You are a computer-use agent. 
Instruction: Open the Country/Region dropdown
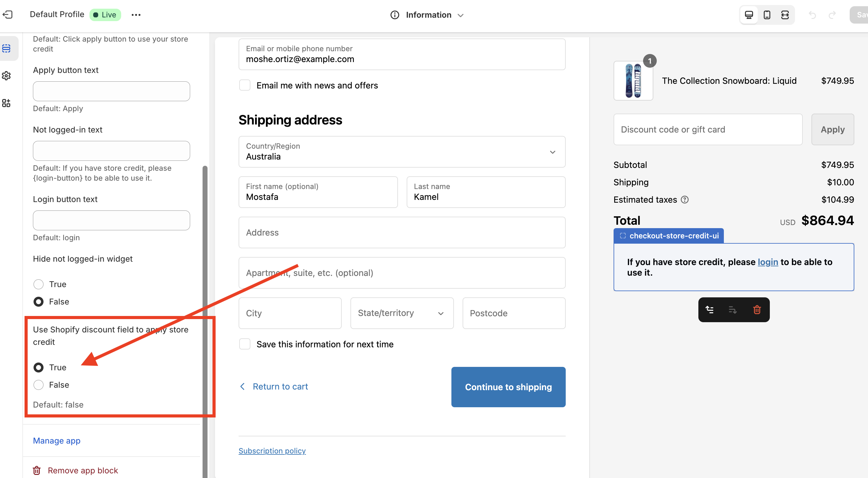pos(402,152)
